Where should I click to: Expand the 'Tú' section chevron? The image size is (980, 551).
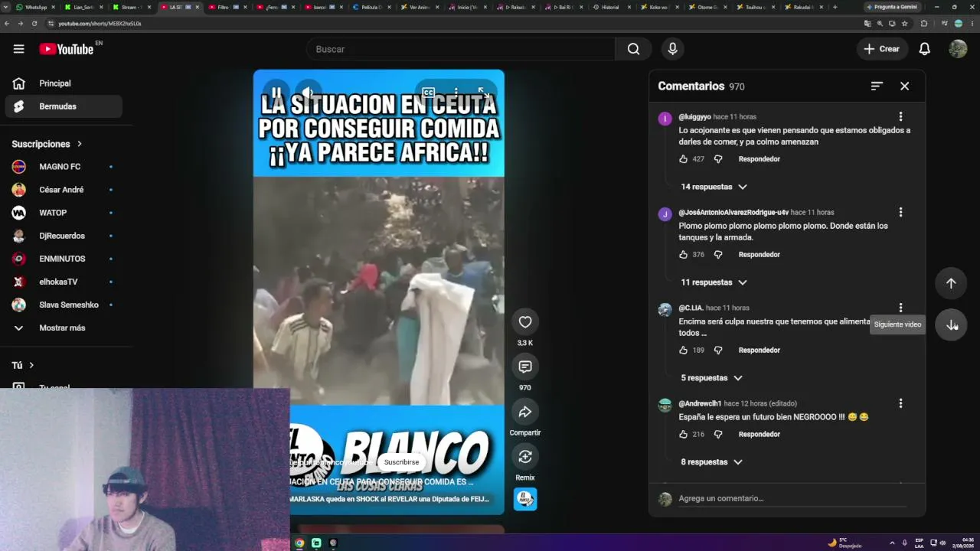[x=31, y=366]
